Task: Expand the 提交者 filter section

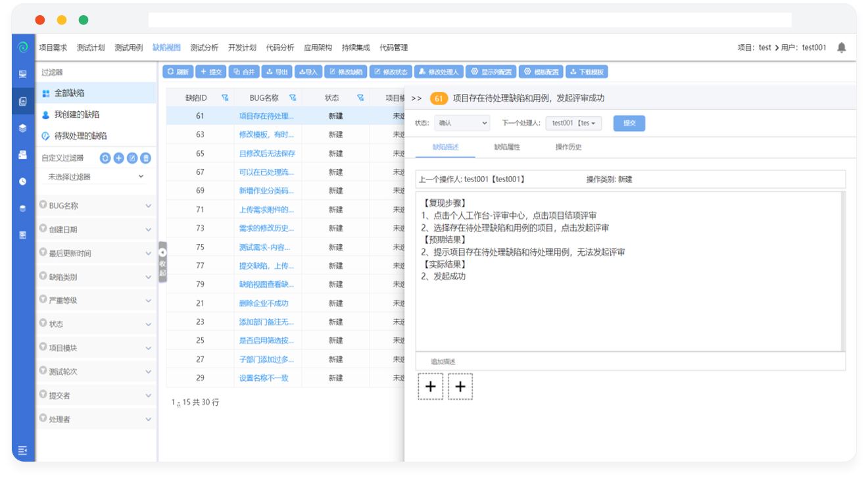Action: 96,395
